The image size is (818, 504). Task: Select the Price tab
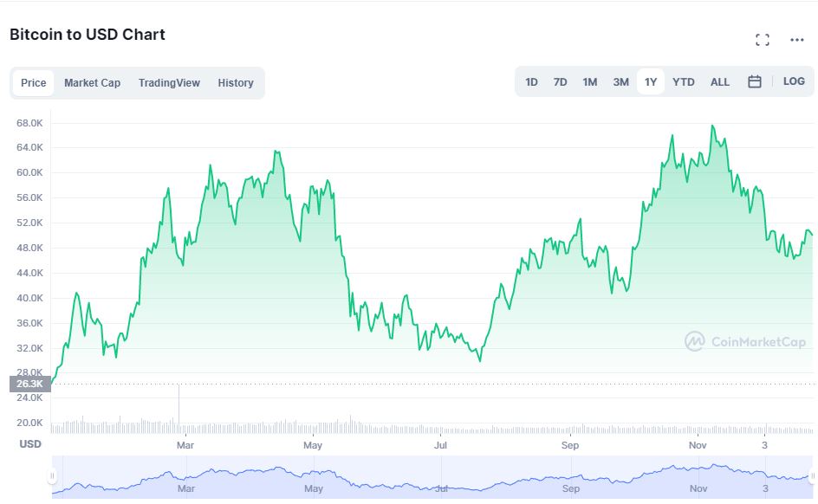point(34,83)
